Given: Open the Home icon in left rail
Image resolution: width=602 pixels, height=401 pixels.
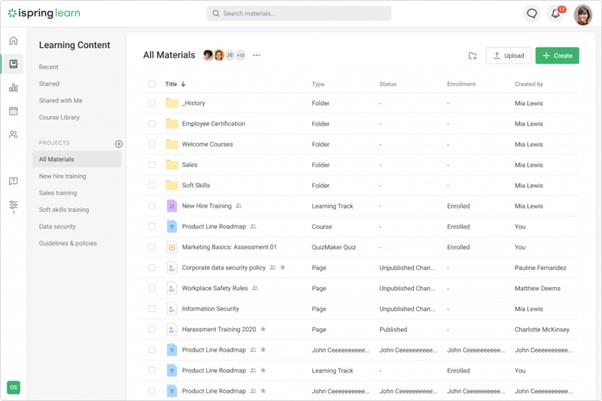Looking at the screenshot, I should (x=13, y=40).
